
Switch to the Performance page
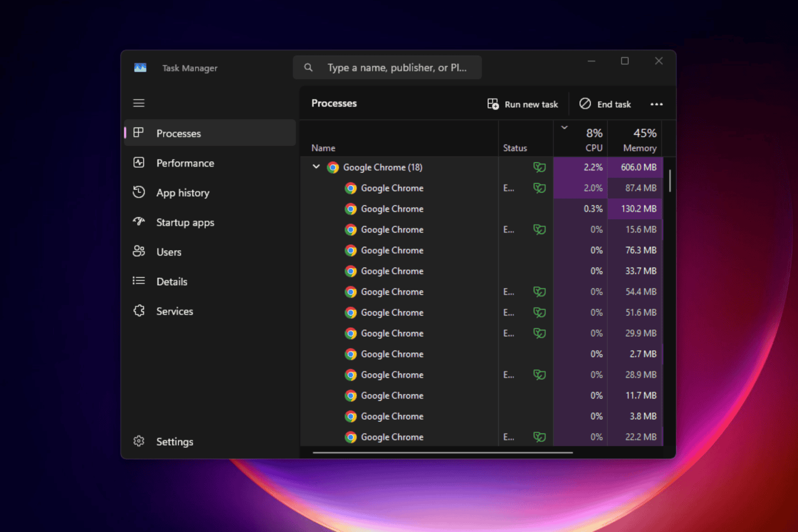point(210,163)
